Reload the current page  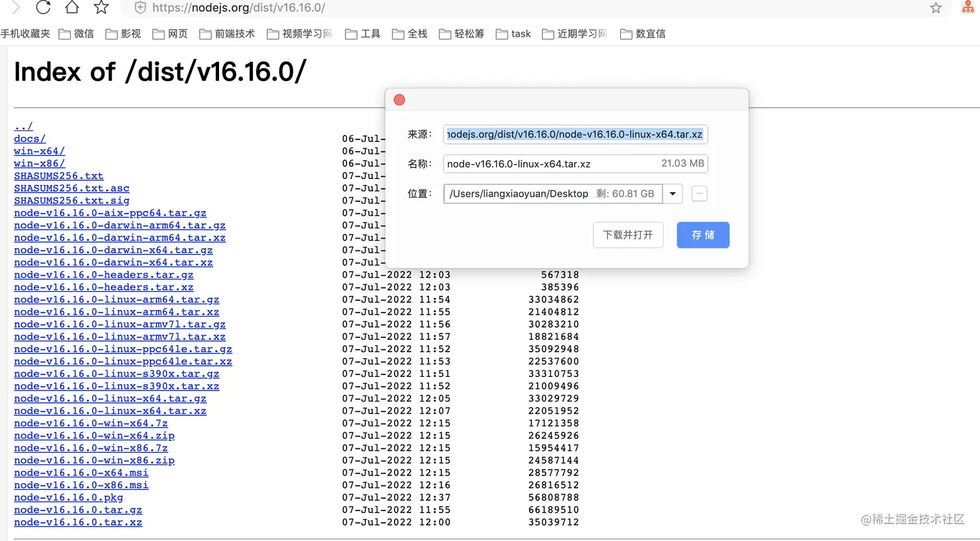pyautogui.click(x=43, y=8)
